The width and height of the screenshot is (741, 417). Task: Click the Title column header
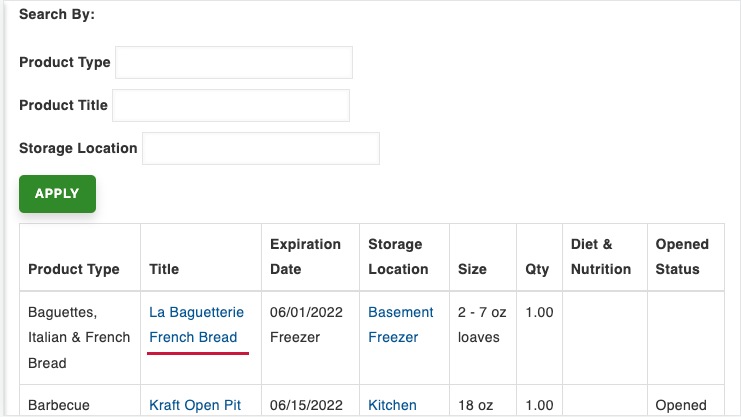164,269
